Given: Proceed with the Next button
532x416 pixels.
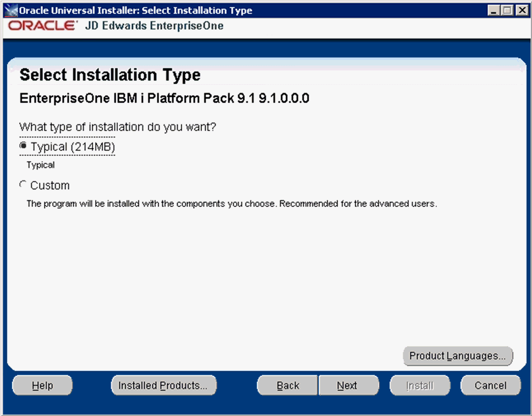Looking at the screenshot, I should pos(349,386).
